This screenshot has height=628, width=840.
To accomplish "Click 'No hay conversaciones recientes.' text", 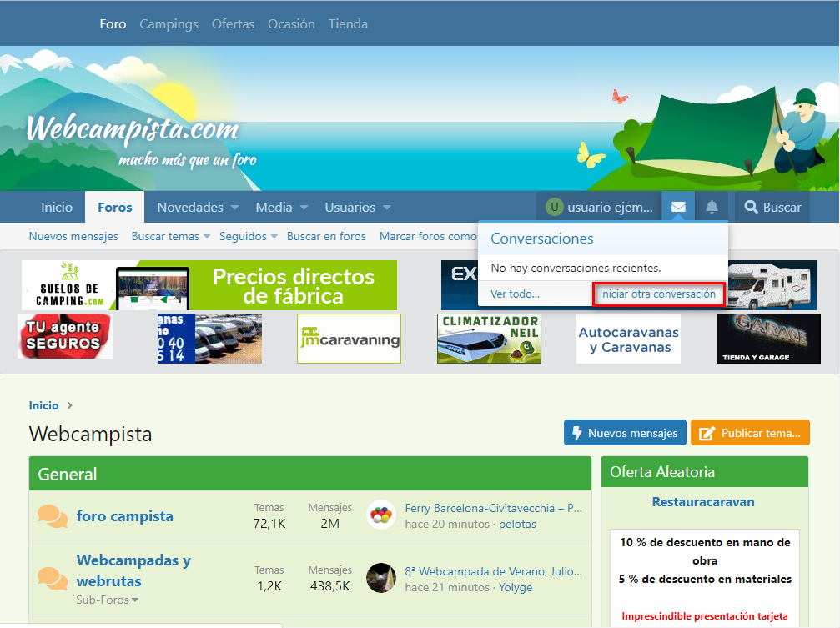I will coord(576,268).
